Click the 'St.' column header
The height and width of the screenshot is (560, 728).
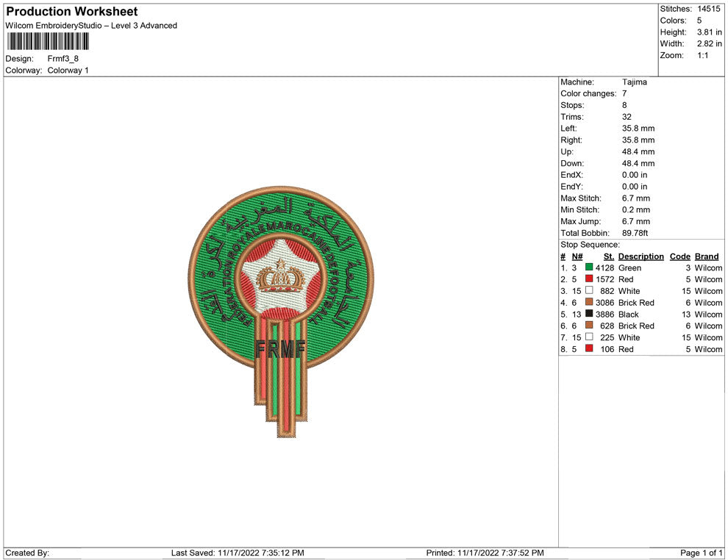tap(609, 256)
